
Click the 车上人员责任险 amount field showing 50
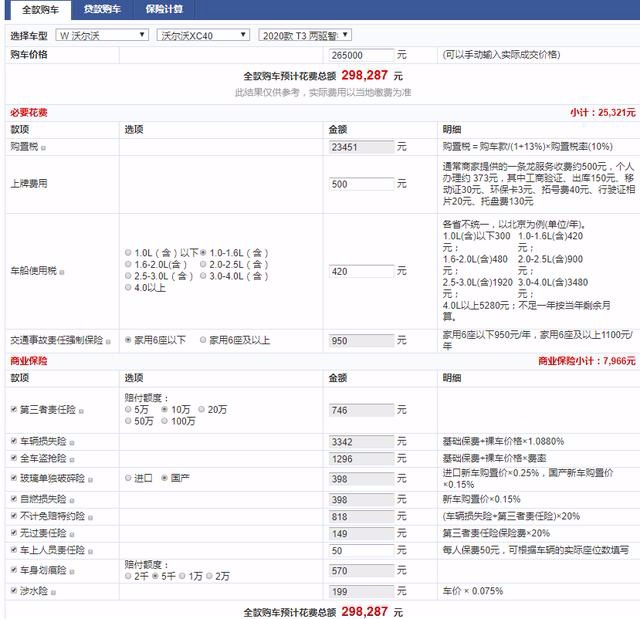[361, 550]
